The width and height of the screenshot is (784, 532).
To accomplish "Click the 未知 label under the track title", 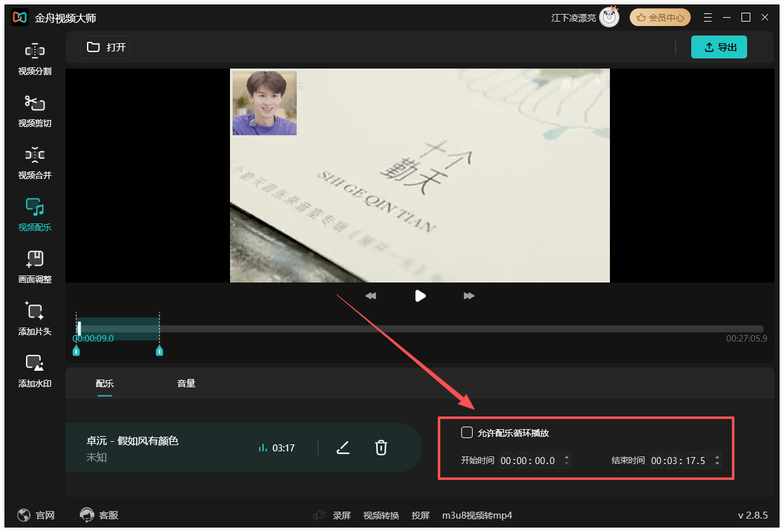I will coord(96,456).
